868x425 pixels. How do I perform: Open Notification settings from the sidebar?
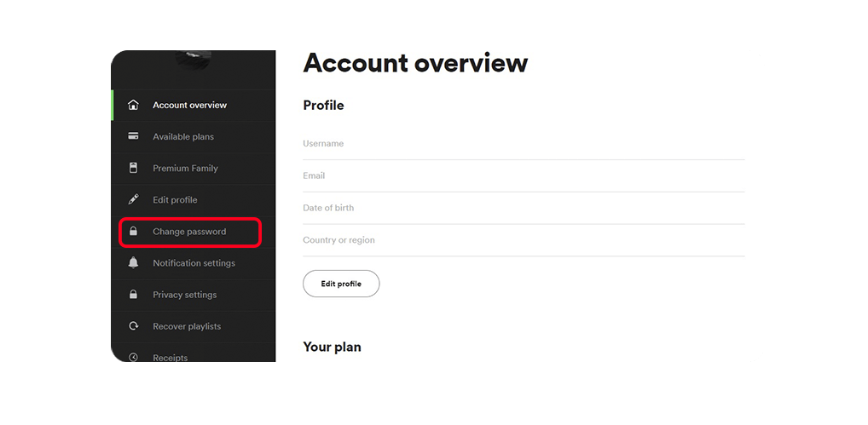coord(194,263)
